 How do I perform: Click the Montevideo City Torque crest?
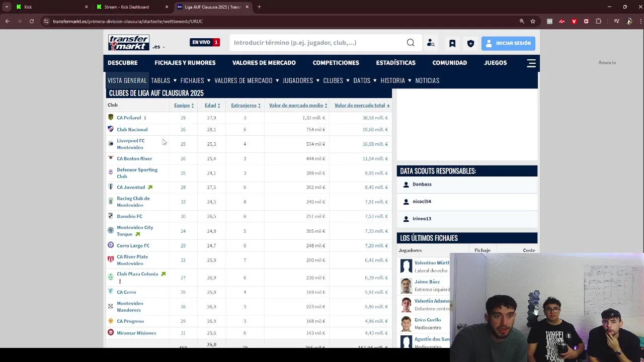111,230
